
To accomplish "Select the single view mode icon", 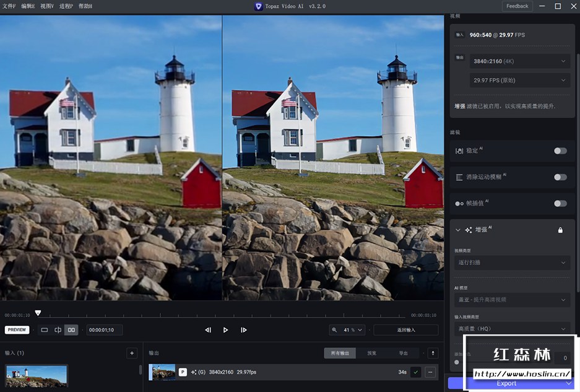I will tap(44, 329).
